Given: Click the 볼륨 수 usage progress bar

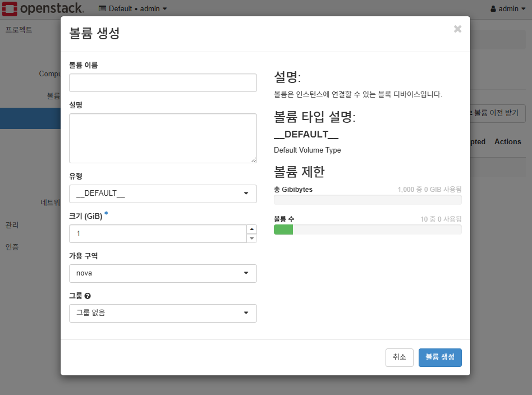Looking at the screenshot, I should pyautogui.click(x=368, y=229).
